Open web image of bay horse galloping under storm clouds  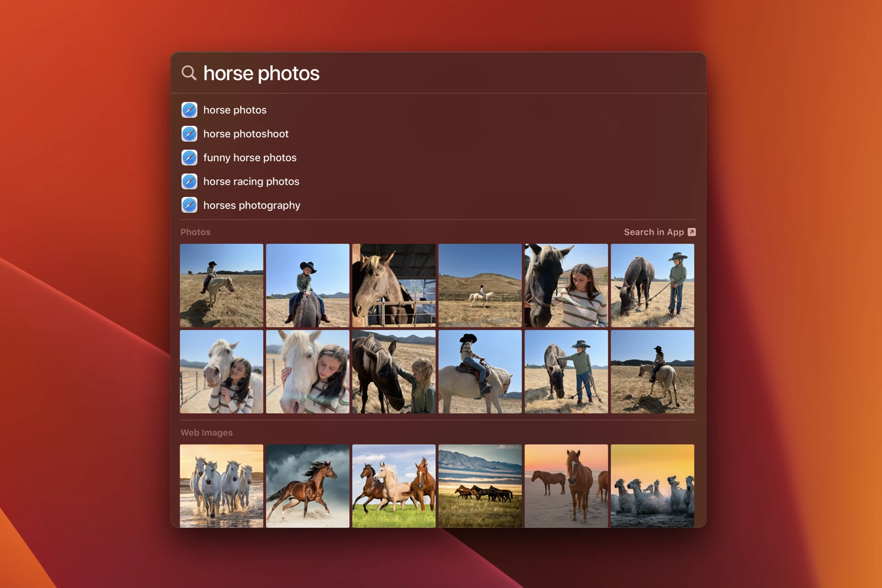click(308, 486)
